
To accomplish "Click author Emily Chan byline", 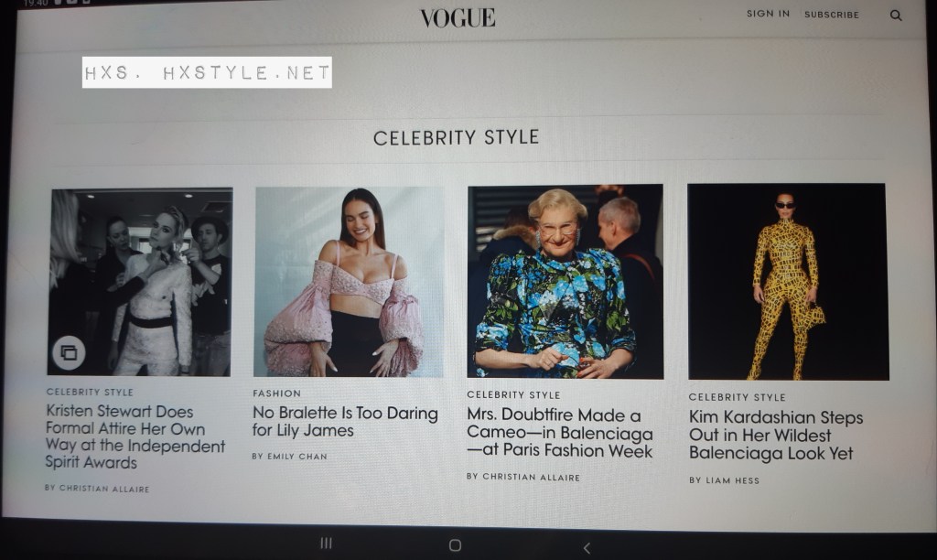I will pos(290,456).
